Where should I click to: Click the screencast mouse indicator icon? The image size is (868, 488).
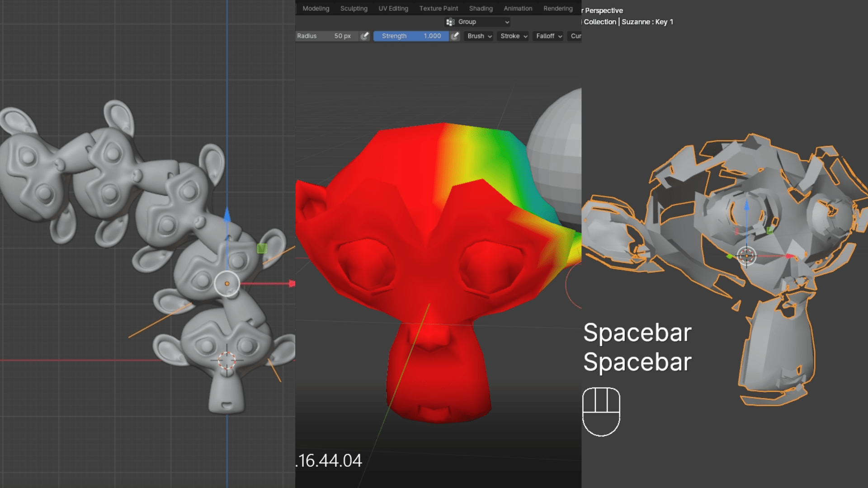pyautogui.click(x=601, y=411)
